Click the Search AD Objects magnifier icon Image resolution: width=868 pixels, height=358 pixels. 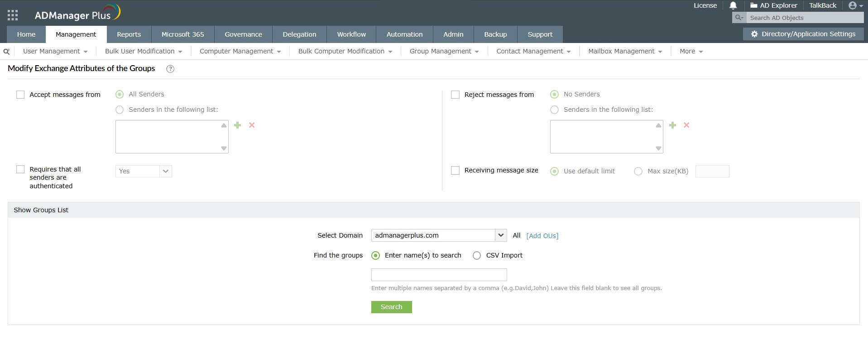pos(739,18)
